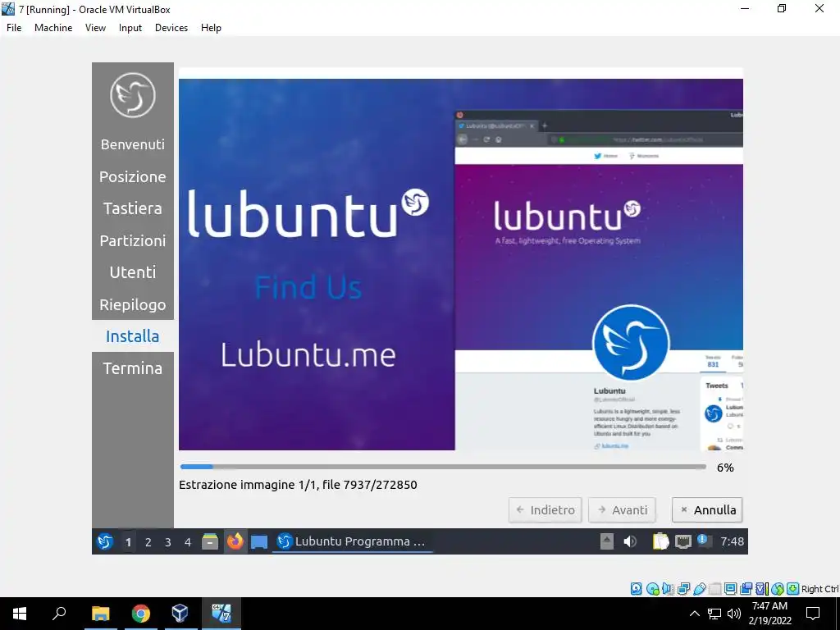Open the Help menu
The height and width of the screenshot is (630, 840).
(x=211, y=28)
